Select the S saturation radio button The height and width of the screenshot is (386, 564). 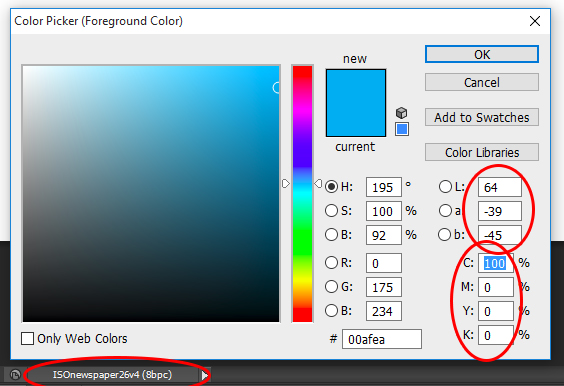331,211
